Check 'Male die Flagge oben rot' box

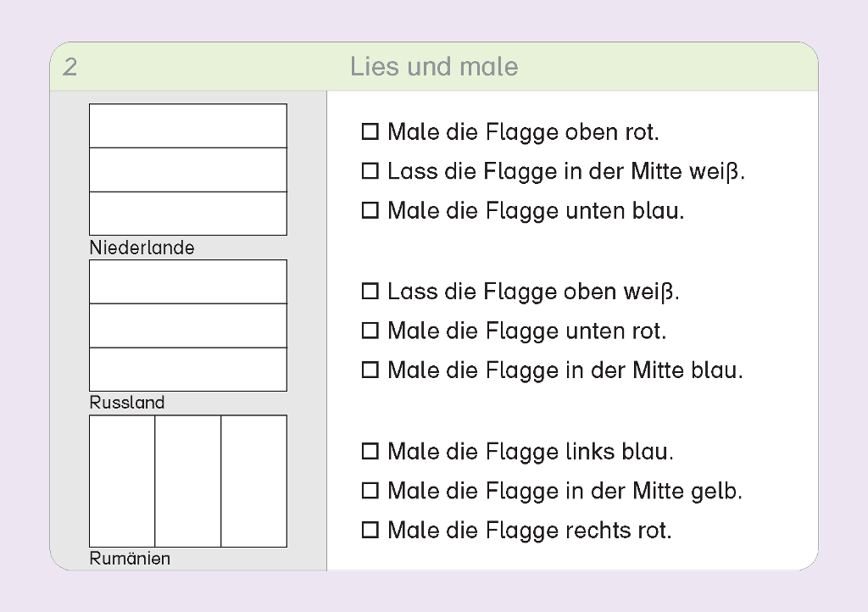pos(370,132)
